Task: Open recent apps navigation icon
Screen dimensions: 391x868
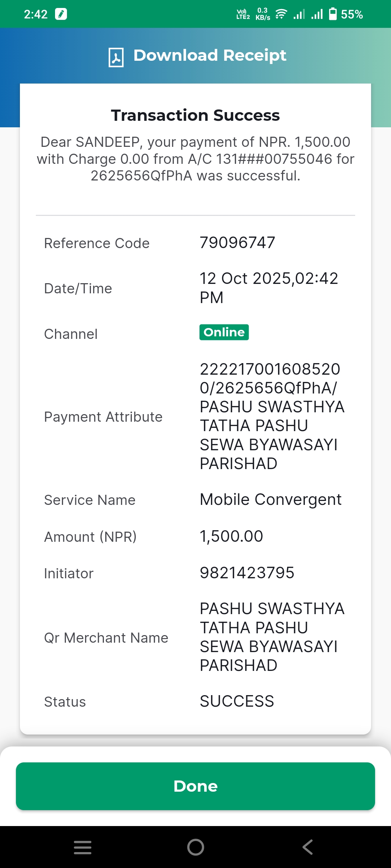Action: (x=83, y=847)
